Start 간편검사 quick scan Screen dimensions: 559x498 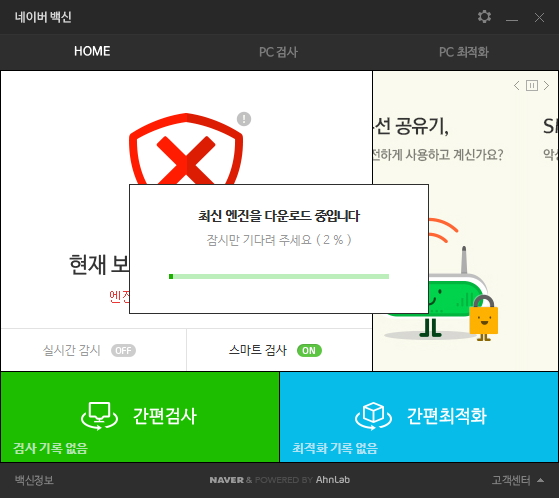[140, 417]
